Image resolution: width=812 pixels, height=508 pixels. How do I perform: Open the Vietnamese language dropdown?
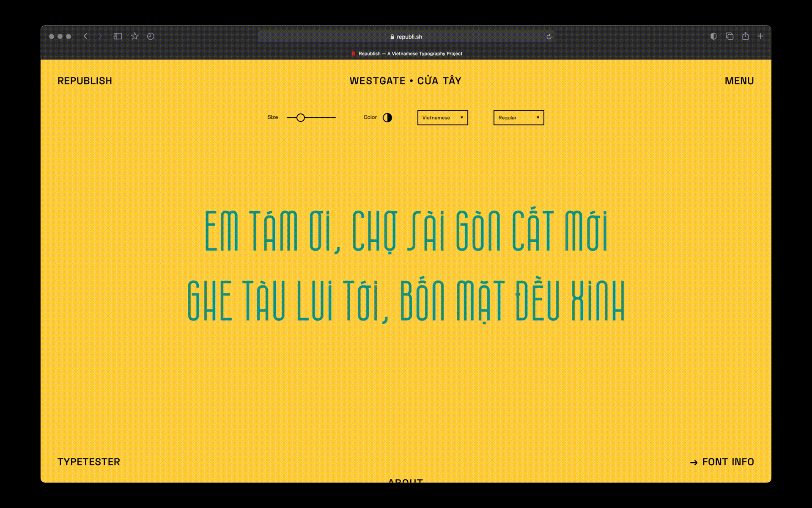(x=442, y=118)
